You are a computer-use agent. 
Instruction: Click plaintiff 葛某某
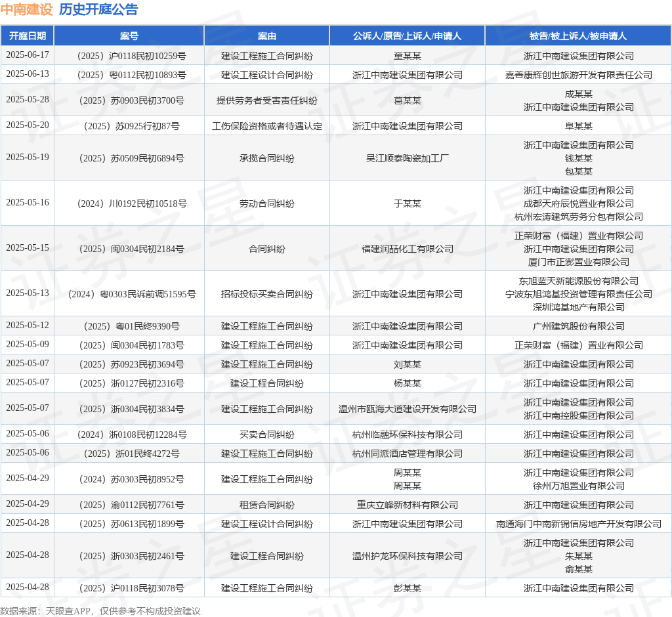tap(407, 100)
